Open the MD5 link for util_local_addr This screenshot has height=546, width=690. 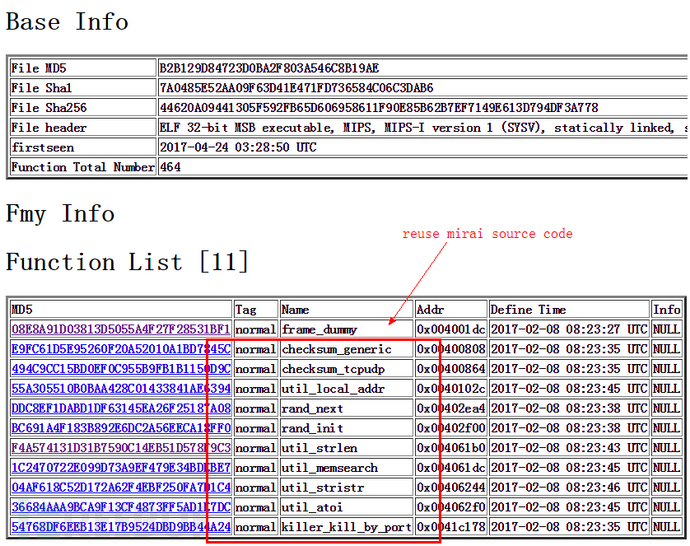(x=121, y=388)
